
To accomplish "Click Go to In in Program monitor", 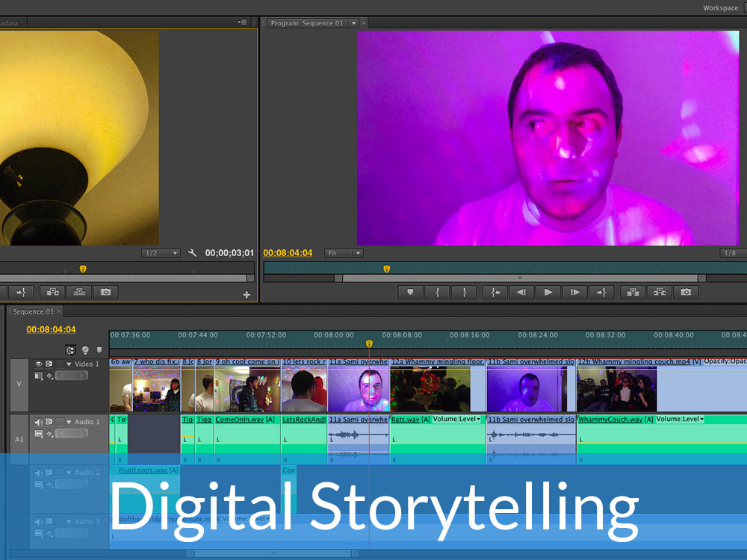I will click(495, 292).
